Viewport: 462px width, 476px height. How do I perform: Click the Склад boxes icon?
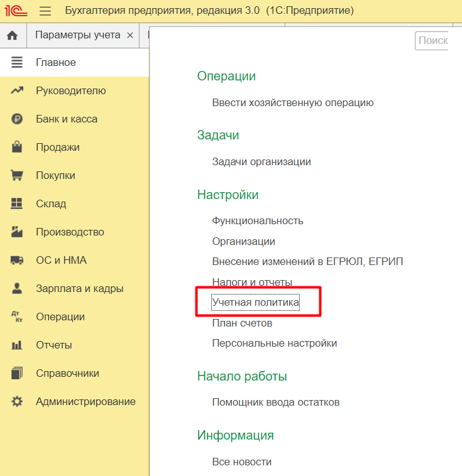17,204
